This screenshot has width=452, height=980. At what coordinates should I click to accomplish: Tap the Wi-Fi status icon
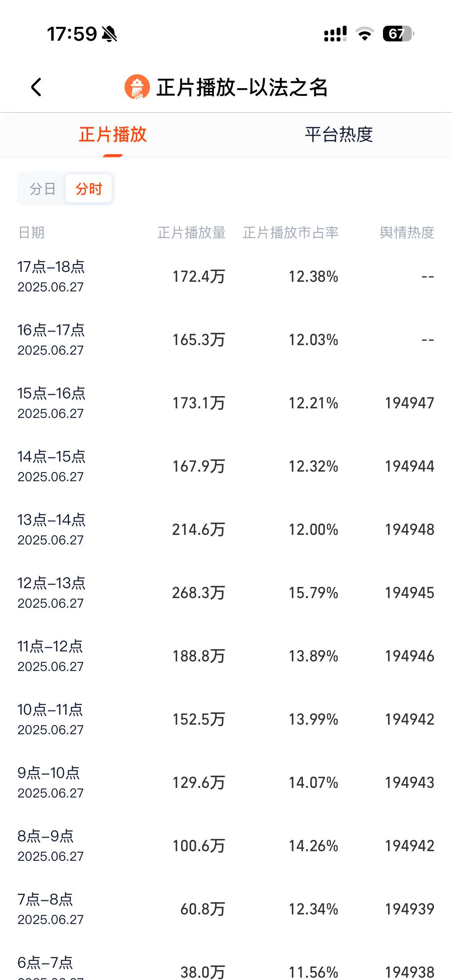(365, 34)
